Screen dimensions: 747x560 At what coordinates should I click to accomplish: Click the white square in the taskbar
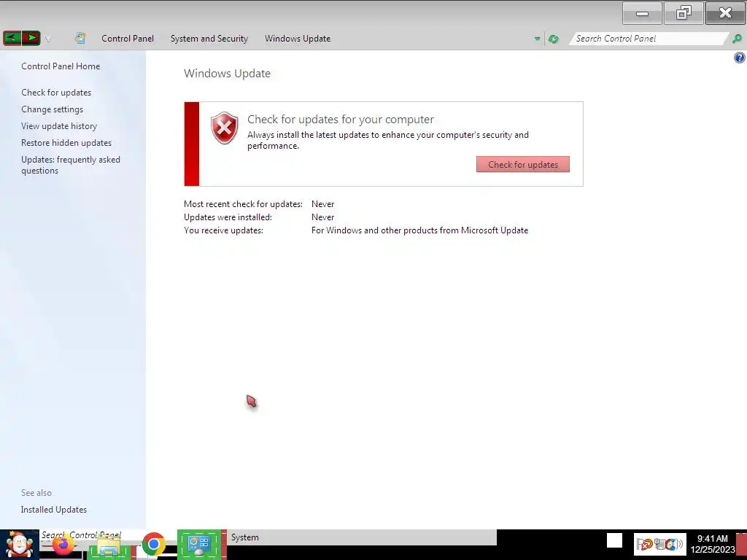tap(614, 541)
